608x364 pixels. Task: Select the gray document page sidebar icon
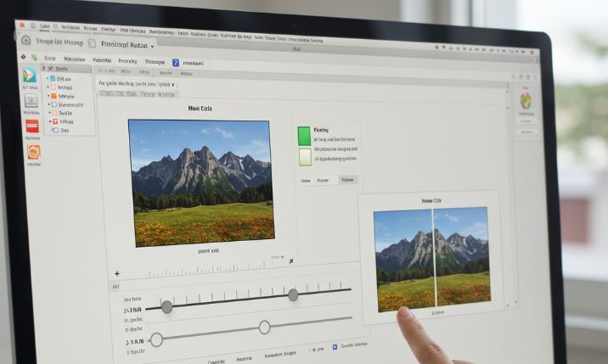tap(31, 101)
